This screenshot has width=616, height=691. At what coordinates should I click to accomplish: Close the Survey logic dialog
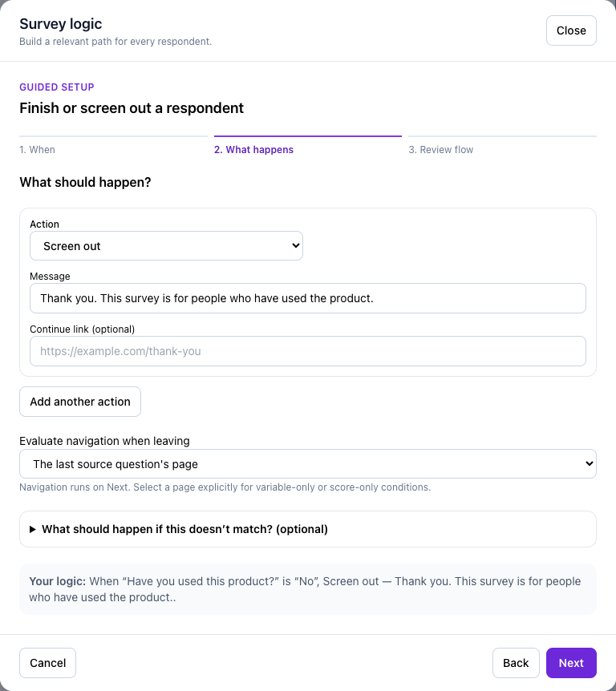pyautogui.click(x=571, y=30)
